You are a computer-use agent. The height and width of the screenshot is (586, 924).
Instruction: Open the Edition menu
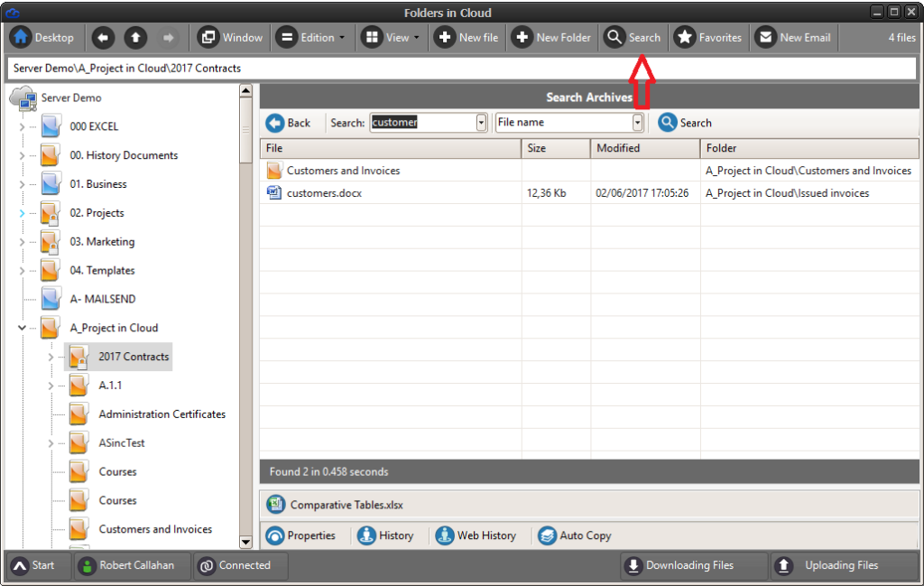312,37
